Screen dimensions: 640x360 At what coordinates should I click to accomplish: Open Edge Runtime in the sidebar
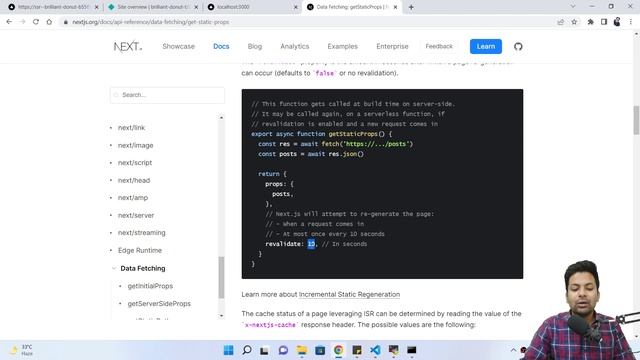point(140,250)
